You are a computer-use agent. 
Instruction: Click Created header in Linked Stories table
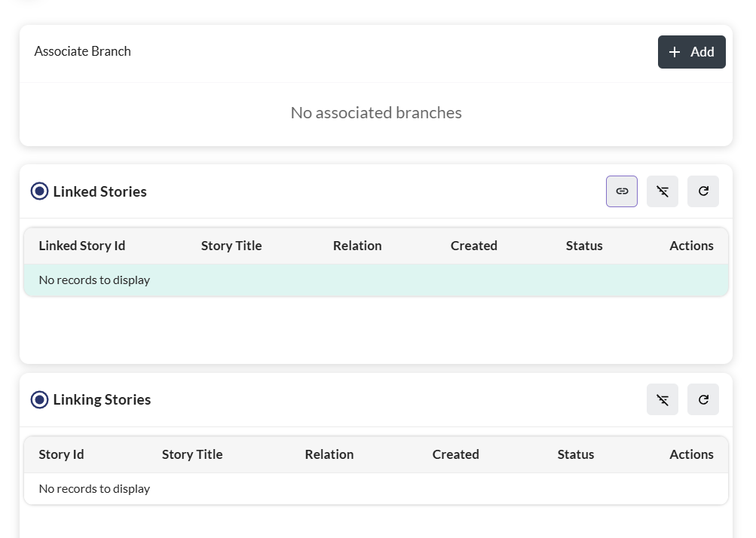click(474, 246)
